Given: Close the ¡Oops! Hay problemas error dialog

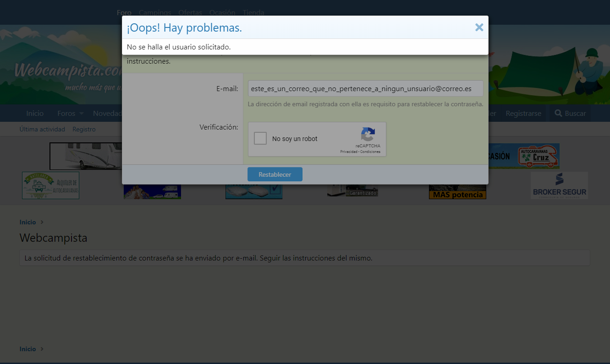Looking at the screenshot, I should coord(479,27).
